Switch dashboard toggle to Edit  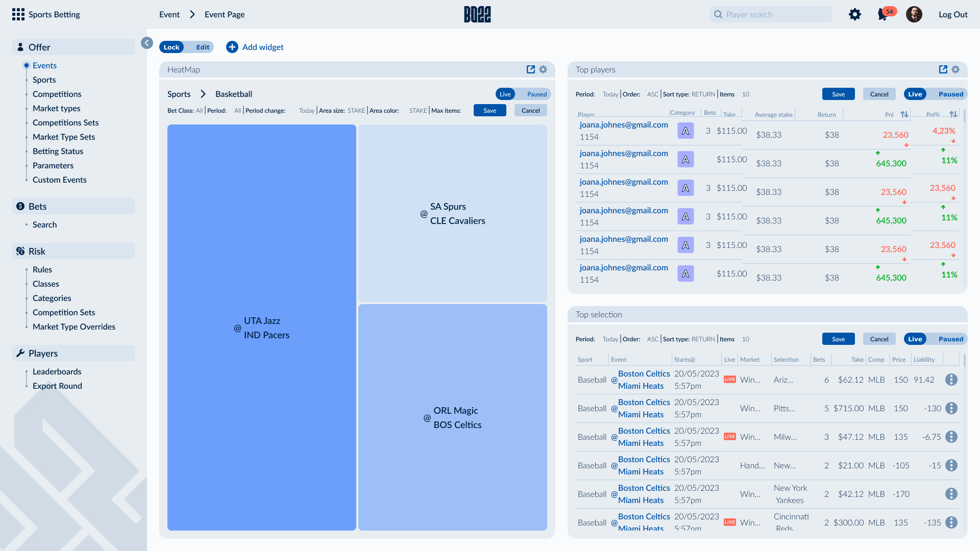(203, 47)
